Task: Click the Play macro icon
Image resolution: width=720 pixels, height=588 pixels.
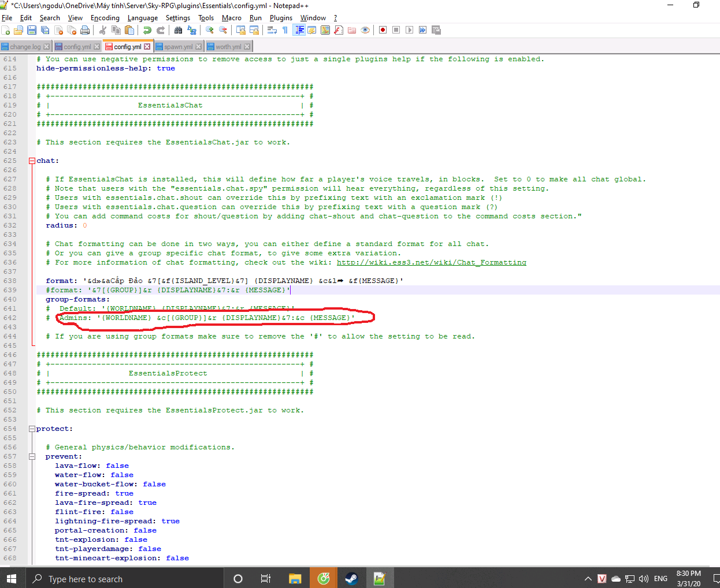Action: click(x=409, y=30)
